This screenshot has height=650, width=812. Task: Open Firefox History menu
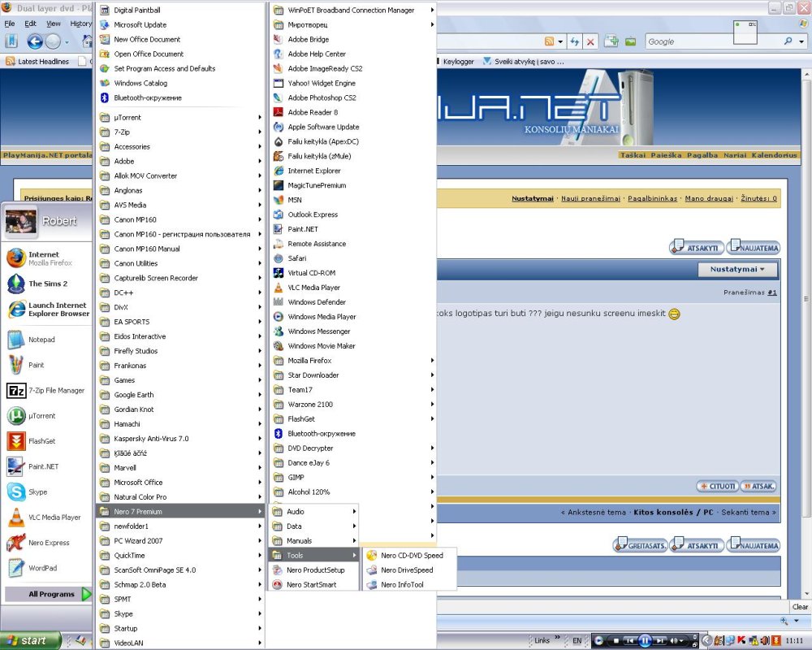click(x=80, y=24)
